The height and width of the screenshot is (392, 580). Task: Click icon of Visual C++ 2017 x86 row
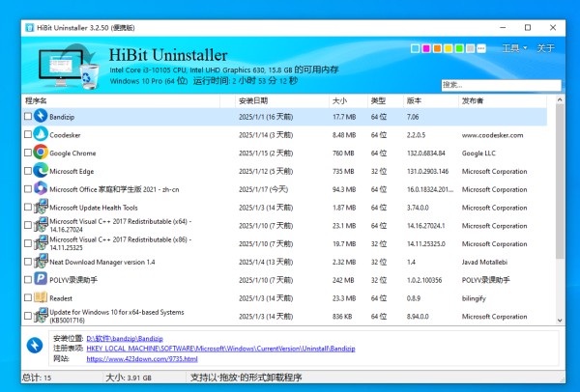[41, 243]
